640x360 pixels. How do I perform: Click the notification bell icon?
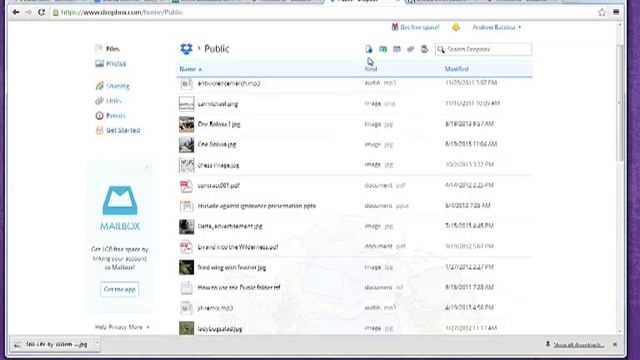(x=456, y=27)
